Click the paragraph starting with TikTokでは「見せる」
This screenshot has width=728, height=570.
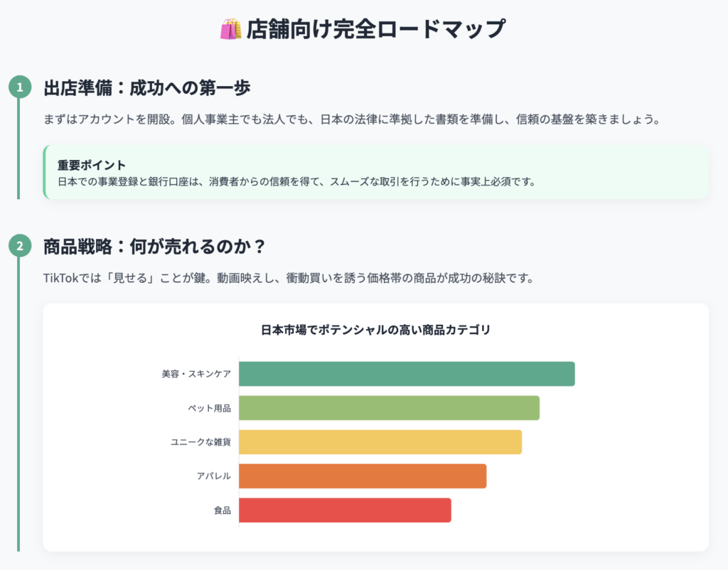288,278
